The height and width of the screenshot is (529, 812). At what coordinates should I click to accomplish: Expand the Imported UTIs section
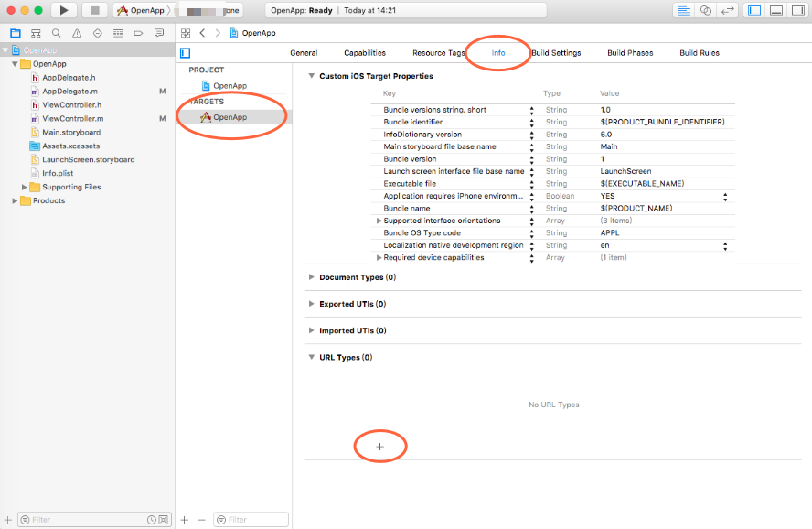pyautogui.click(x=311, y=330)
